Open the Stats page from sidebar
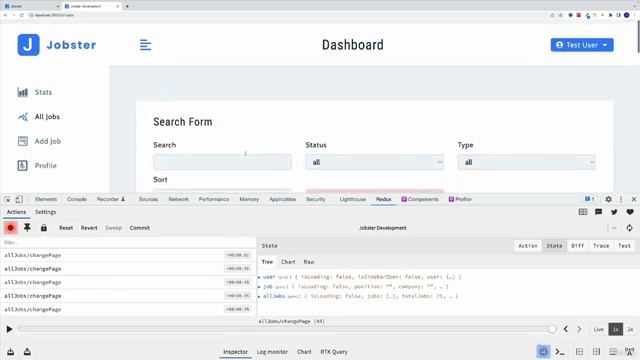 coord(35,92)
